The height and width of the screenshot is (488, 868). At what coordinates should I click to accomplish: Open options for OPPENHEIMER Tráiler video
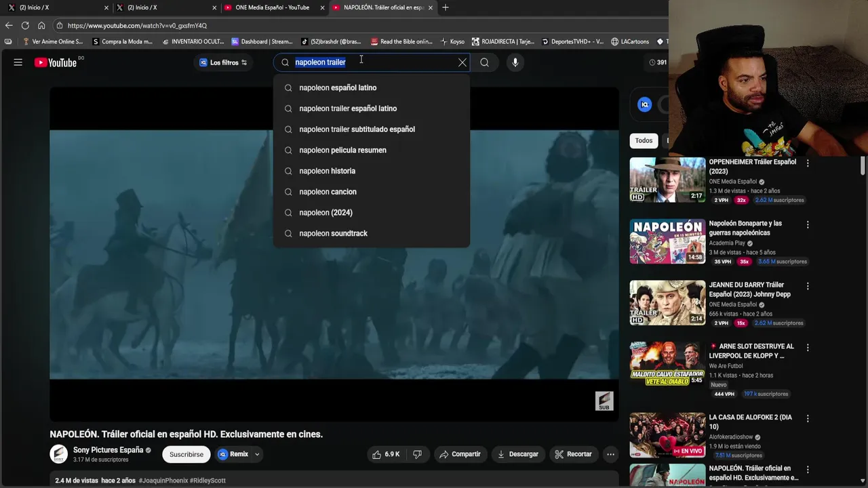point(808,163)
